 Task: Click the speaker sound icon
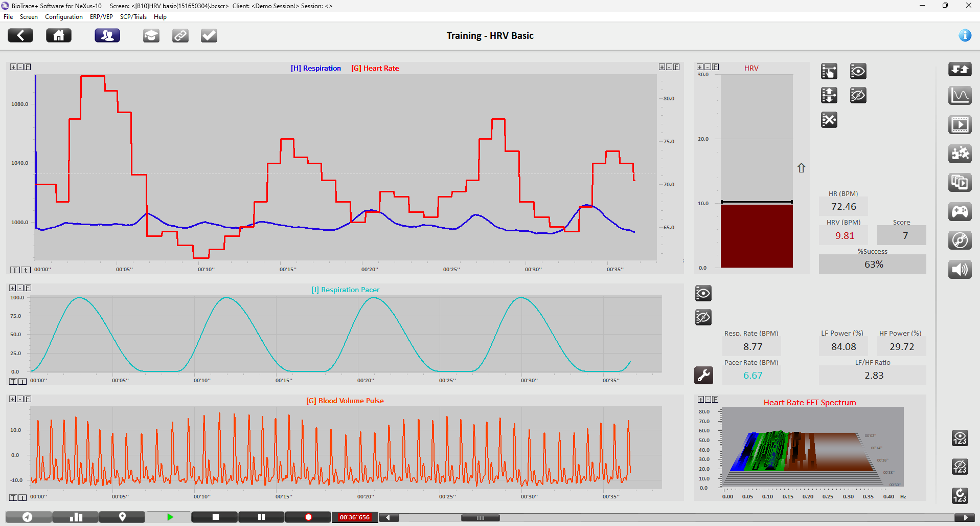(x=960, y=269)
